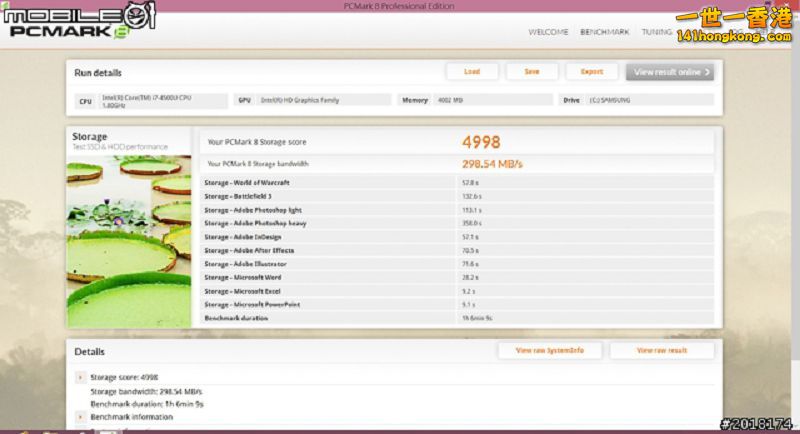Export the run details
Screen dimensions: 800x434
(x=592, y=72)
